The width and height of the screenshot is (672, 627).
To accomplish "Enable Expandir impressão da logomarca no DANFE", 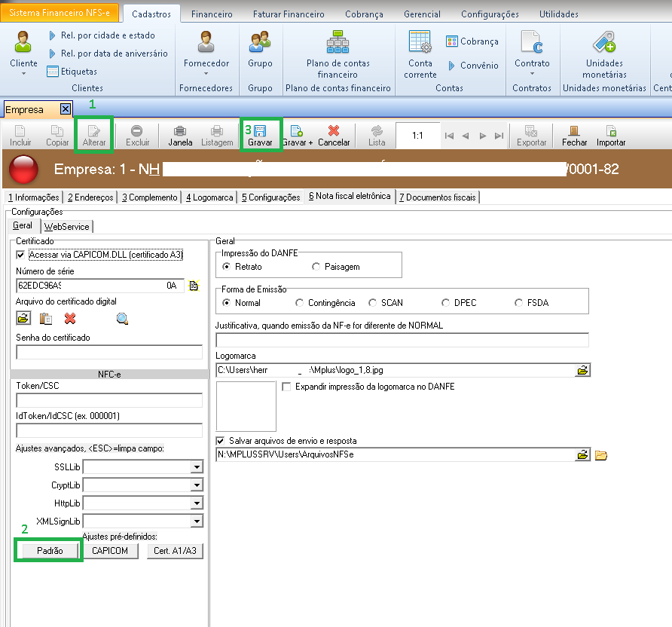I will [x=286, y=387].
